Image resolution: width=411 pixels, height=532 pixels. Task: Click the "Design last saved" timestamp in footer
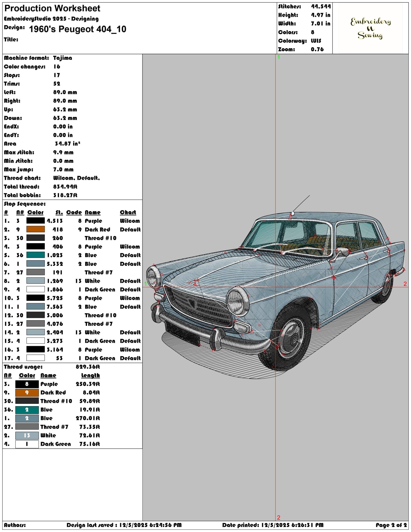[x=124, y=525]
